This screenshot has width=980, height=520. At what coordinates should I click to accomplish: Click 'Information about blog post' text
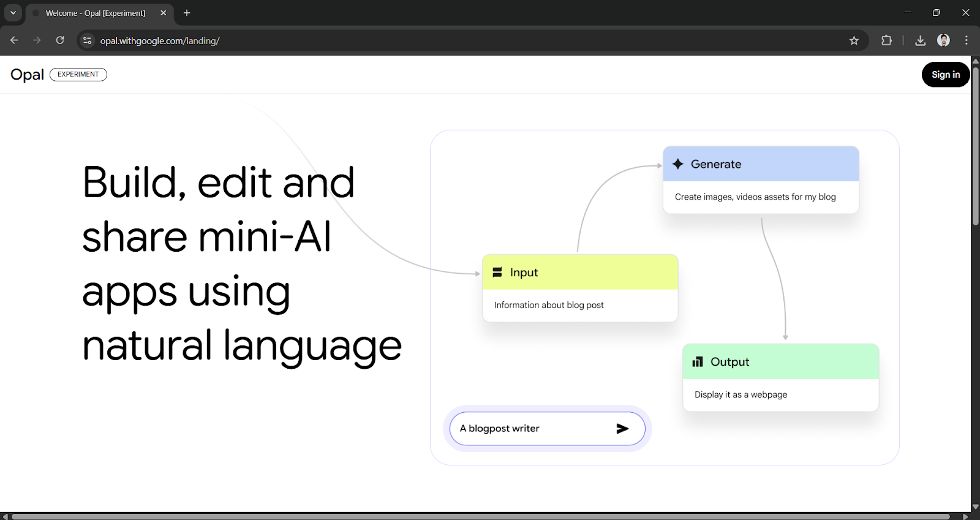[x=549, y=305]
